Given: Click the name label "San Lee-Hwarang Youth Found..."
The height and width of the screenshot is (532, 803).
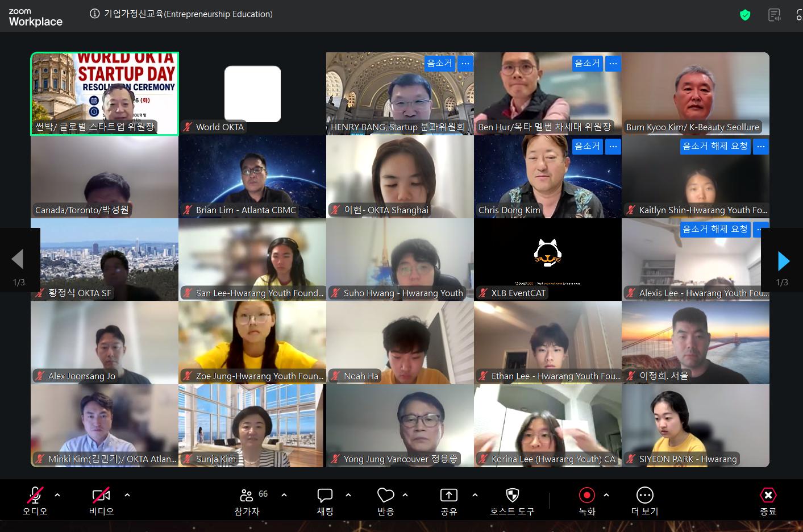Looking at the screenshot, I should coord(260,293).
